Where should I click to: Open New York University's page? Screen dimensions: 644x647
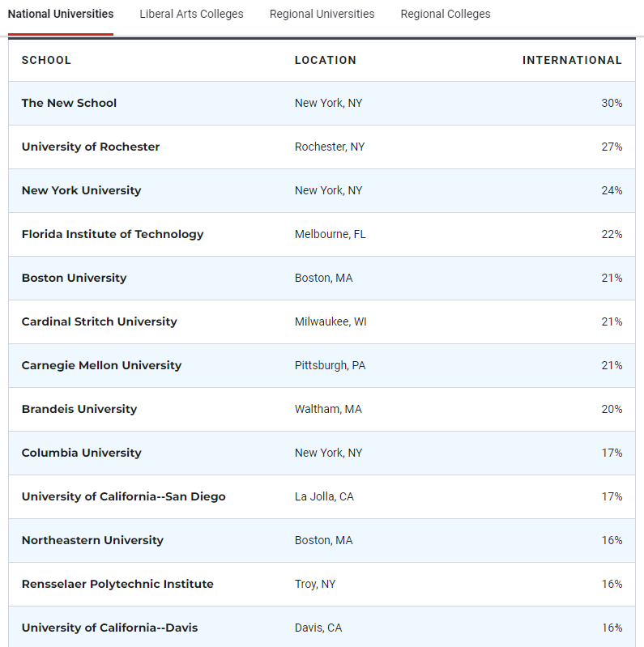click(x=81, y=190)
